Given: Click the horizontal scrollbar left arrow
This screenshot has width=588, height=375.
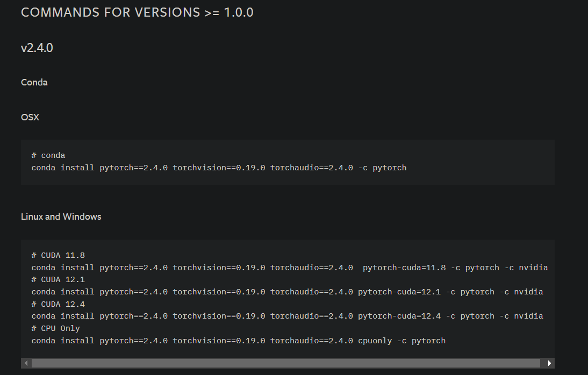Looking at the screenshot, I should point(26,363).
